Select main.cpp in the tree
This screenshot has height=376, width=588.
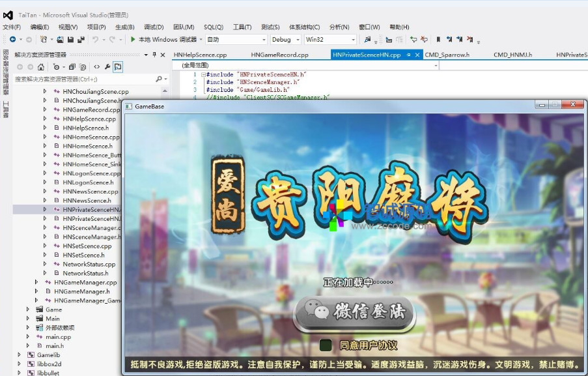[58, 337]
